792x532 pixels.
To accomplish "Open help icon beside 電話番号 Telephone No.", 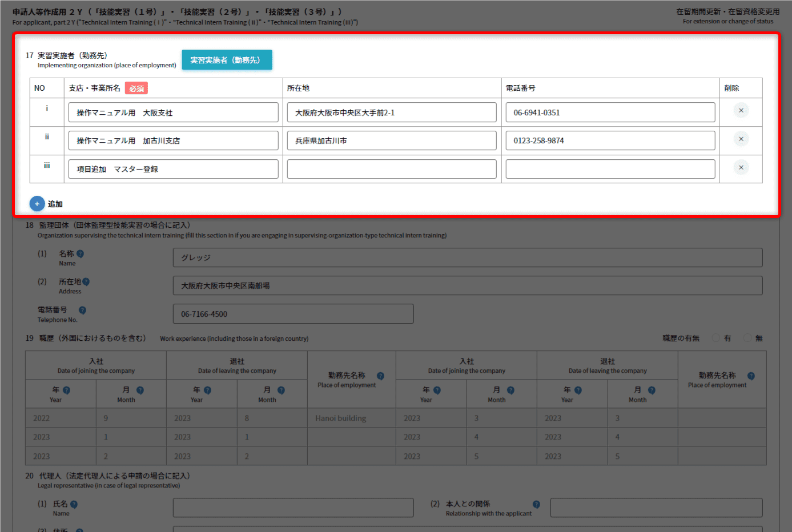I will (82, 311).
